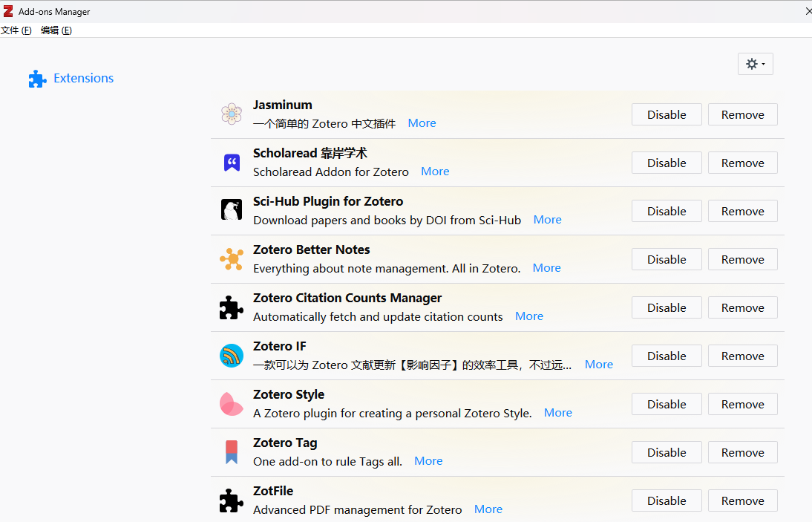Select the Zotero Better Notes title
The height and width of the screenshot is (522, 812).
click(311, 249)
